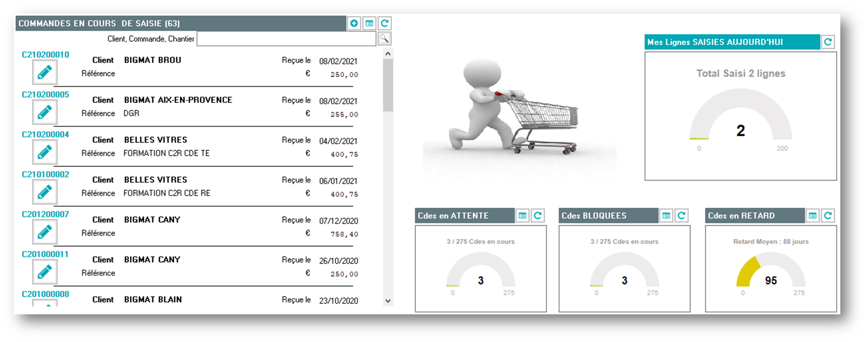Click the add new order plus icon

pyautogui.click(x=354, y=23)
